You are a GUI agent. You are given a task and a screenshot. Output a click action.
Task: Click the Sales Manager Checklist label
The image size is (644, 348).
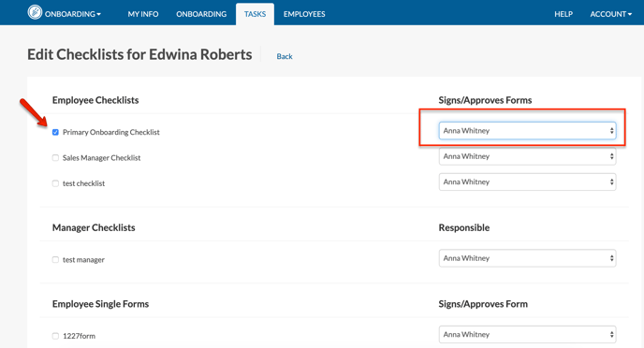coord(101,157)
